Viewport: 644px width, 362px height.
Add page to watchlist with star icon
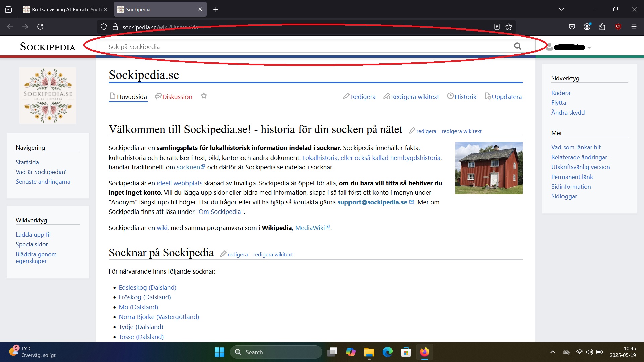pos(204,96)
